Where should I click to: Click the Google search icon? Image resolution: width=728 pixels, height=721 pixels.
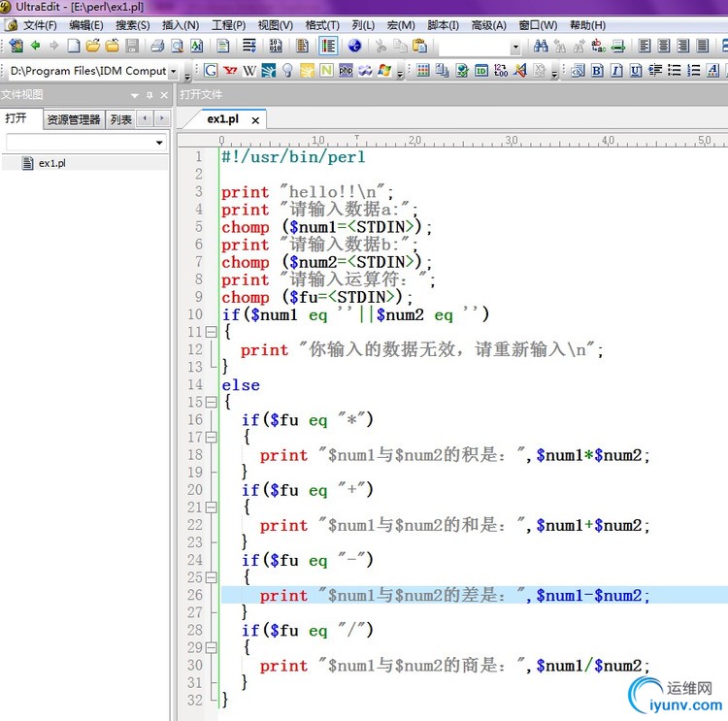point(211,70)
